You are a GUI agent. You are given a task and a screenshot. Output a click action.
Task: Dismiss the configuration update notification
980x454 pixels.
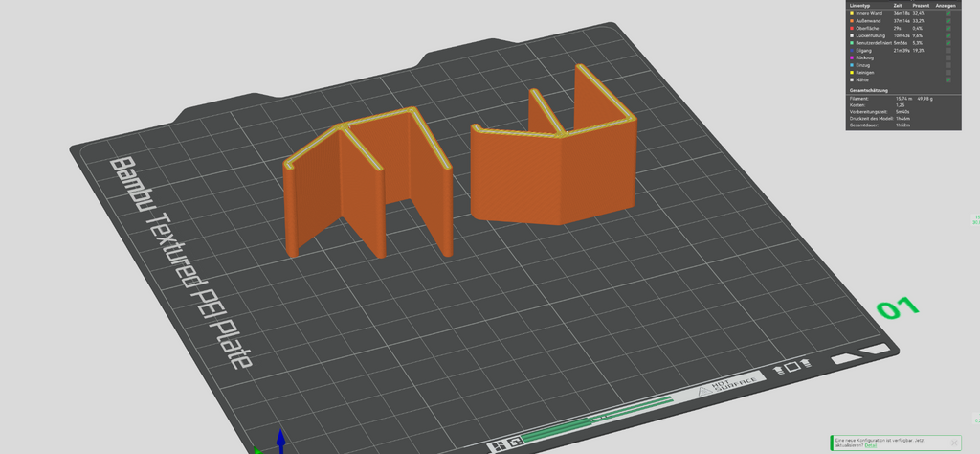pos(954,443)
